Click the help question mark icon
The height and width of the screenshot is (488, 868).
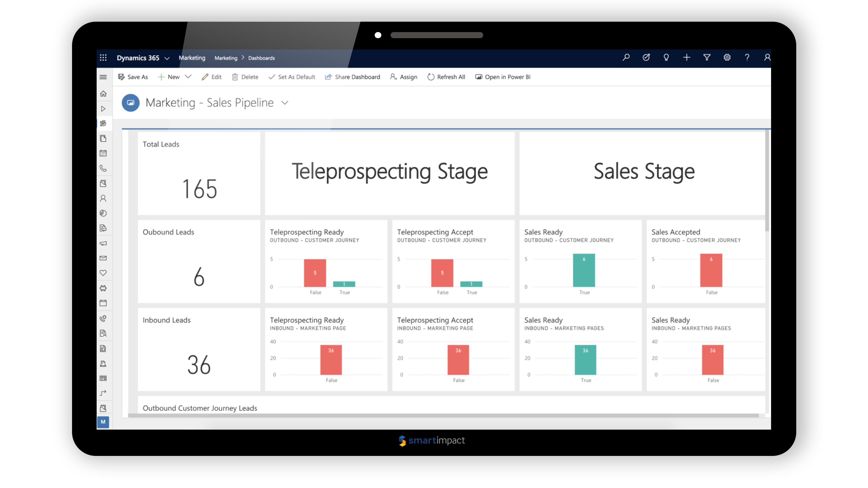click(747, 58)
